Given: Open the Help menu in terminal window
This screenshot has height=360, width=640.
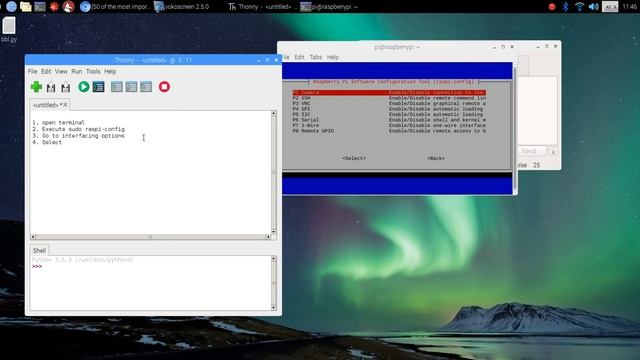Looking at the screenshot, I should 333,57.
